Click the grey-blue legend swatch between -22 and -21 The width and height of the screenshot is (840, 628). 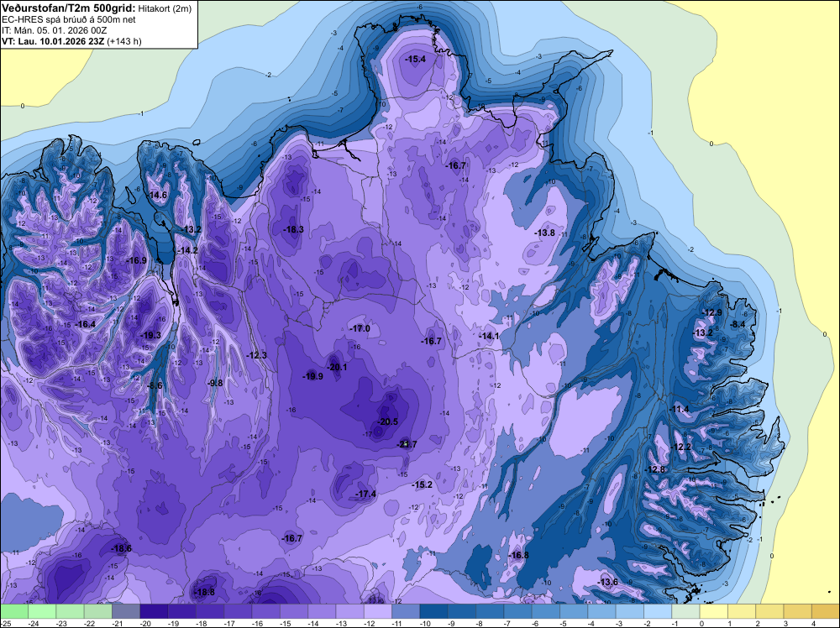pyautogui.click(x=98, y=611)
